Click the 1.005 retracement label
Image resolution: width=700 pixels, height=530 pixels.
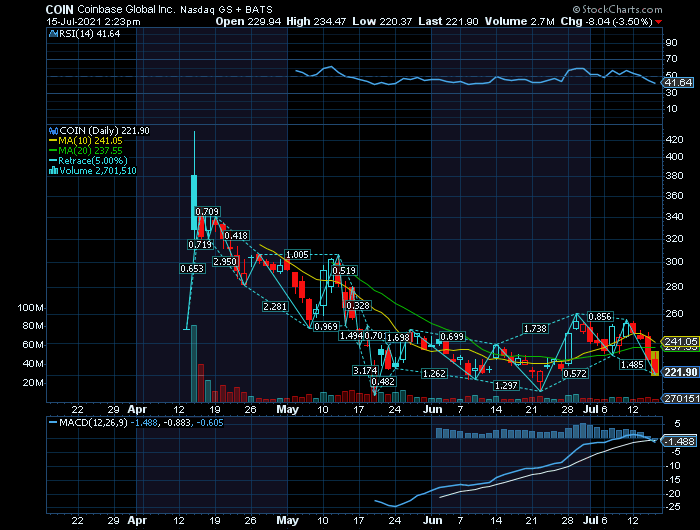(297, 255)
